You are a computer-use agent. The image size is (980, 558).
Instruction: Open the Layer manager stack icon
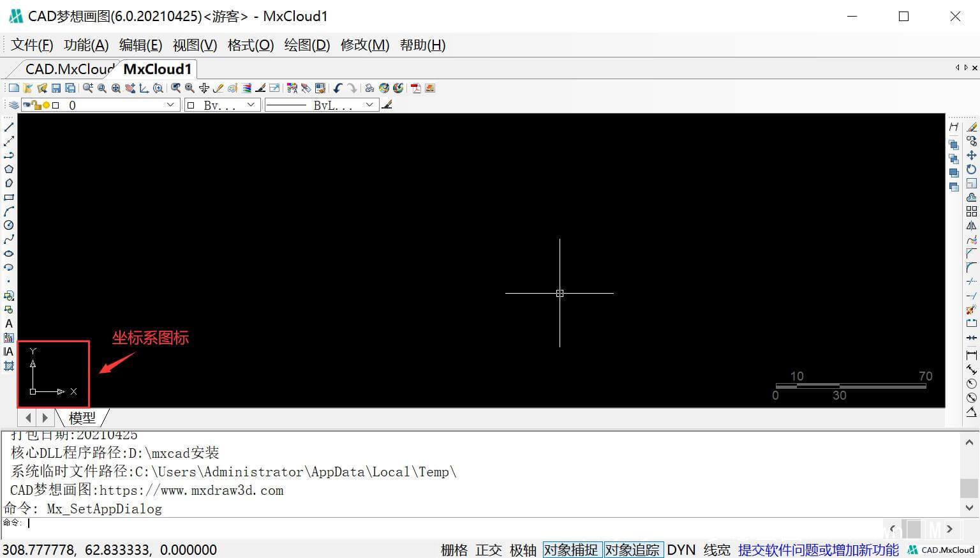click(13, 105)
